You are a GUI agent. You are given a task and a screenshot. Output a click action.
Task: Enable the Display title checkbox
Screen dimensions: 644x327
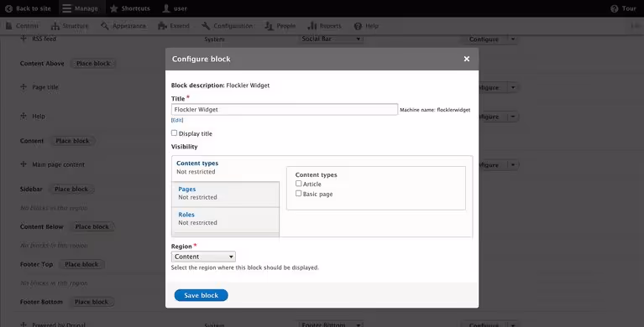click(174, 133)
